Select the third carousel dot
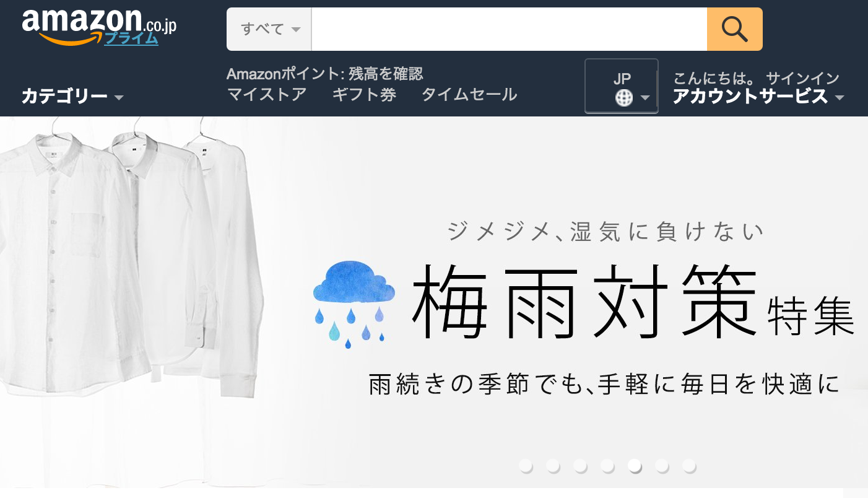868x498 pixels. 581,466
